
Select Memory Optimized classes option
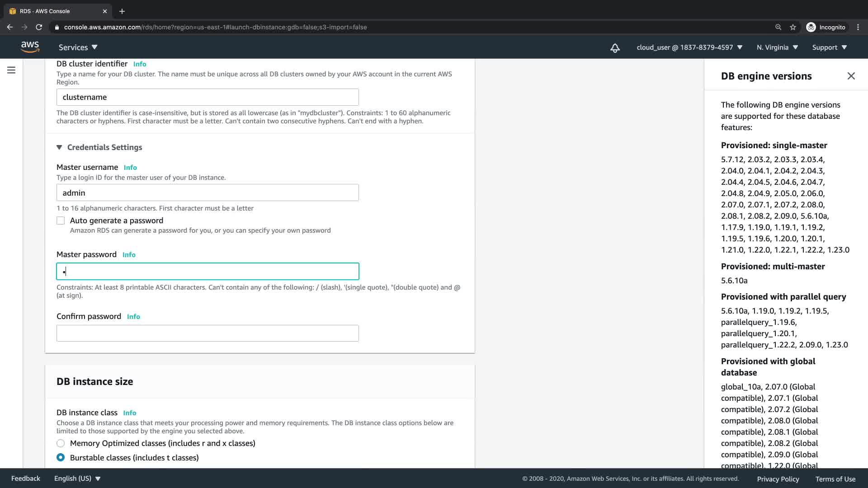coord(61,443)
